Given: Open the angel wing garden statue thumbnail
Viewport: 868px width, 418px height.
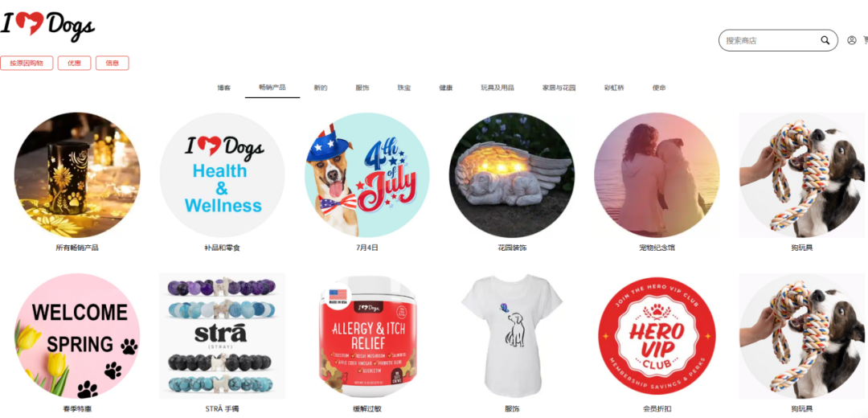Looking at the screenshot, I should click(511, 175).
